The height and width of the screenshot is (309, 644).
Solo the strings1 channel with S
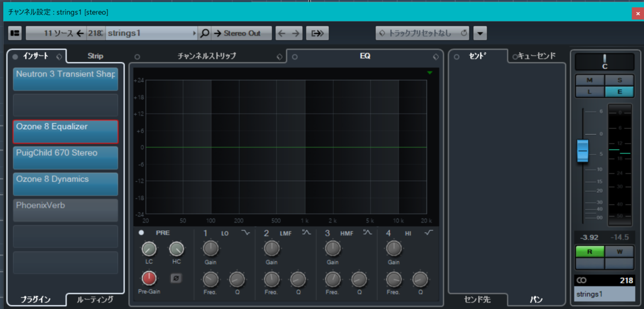coord(619,80)
